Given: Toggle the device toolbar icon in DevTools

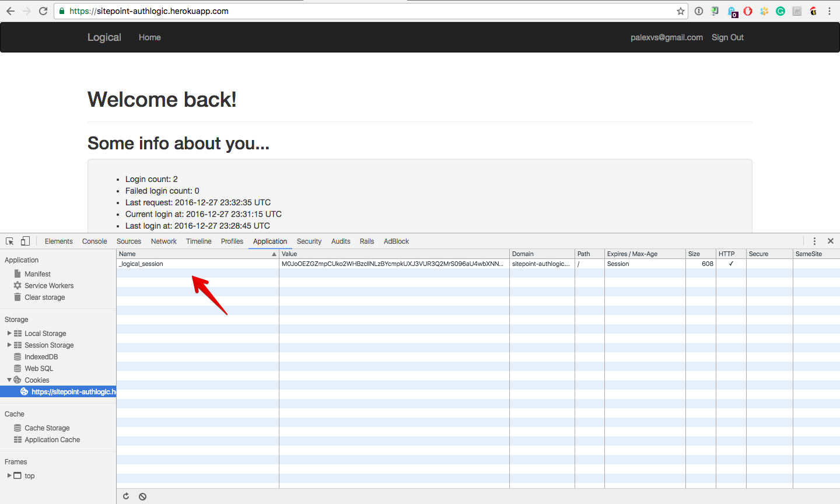Looking at the screenshot, I should pyautogui.click(x=24, y=241).
